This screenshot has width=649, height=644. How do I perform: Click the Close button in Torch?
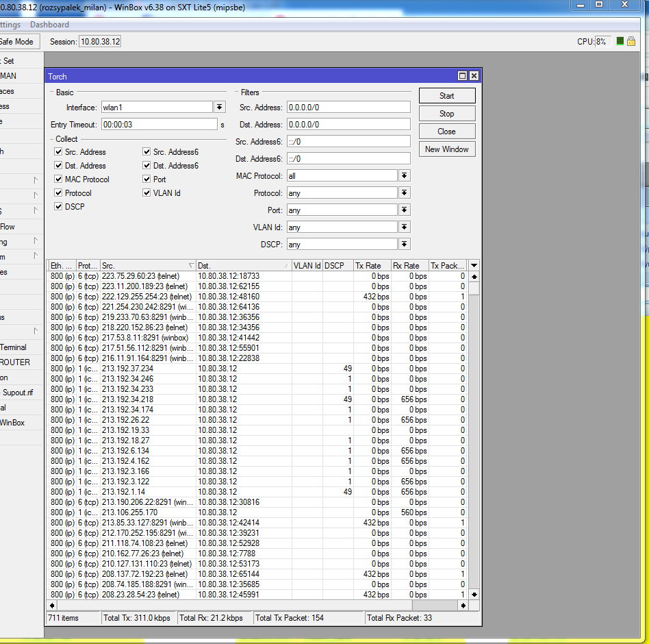coord(447,132)
